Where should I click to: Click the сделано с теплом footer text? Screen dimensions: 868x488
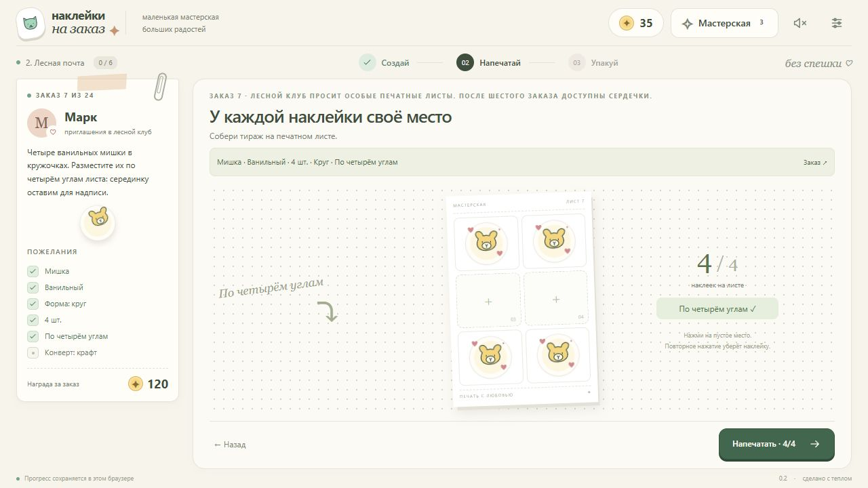[827, 479]
